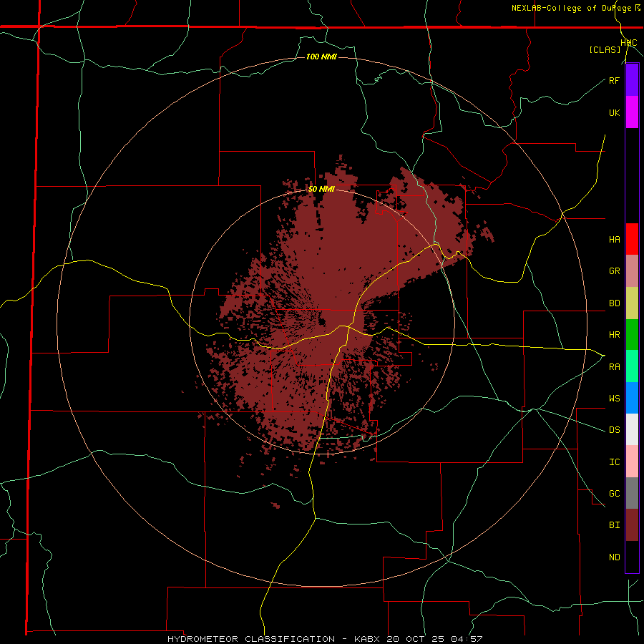
Task: Click the 100 NMI range ring label
Action: [321, 57]
